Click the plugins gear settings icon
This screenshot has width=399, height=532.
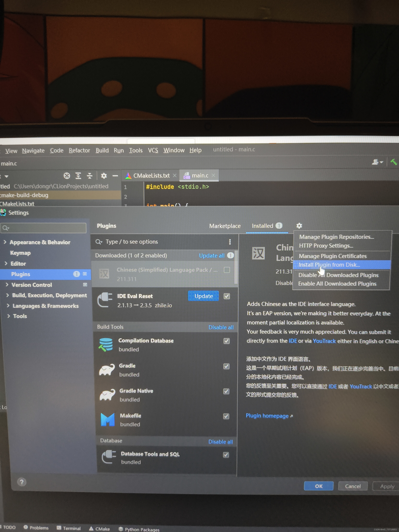tap(299, 226)
